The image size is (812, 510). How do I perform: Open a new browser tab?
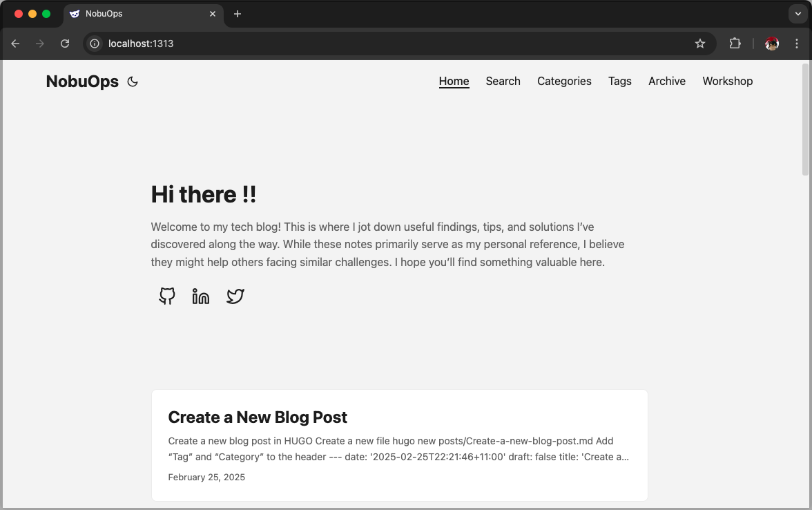[x=238, y=14]
